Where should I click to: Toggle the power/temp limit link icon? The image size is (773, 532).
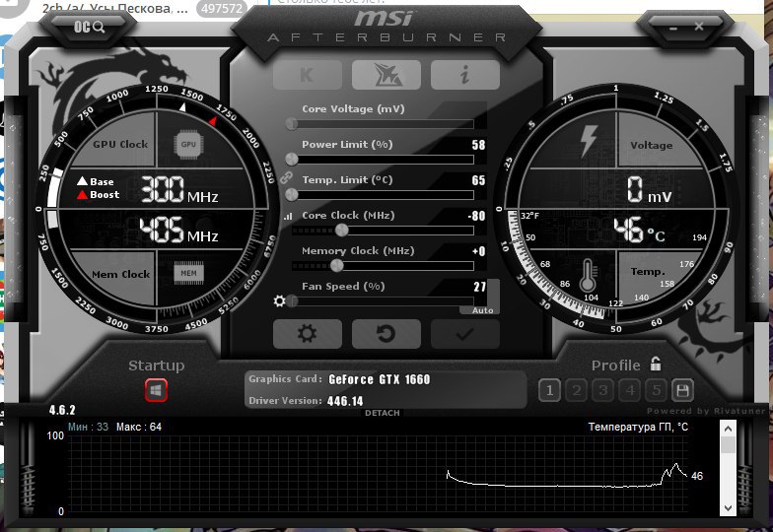286,177
